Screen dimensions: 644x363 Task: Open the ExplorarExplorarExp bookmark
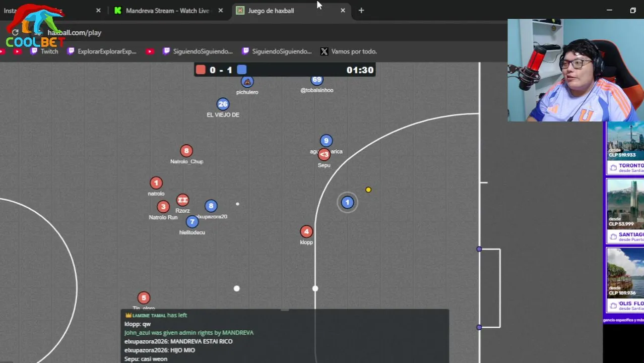click(102, 51)
